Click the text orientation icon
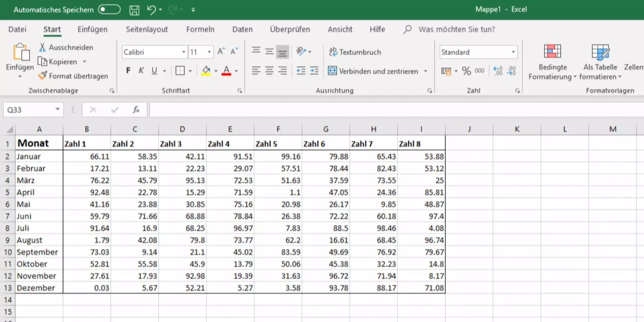The height and width of the screenshot is (322, 644). 301,52
